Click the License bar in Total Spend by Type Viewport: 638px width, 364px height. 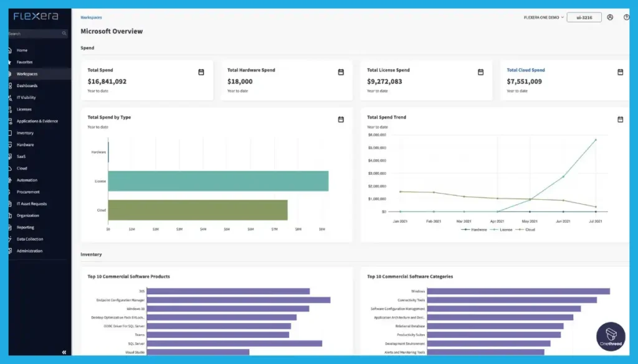(x=218, y=181)
